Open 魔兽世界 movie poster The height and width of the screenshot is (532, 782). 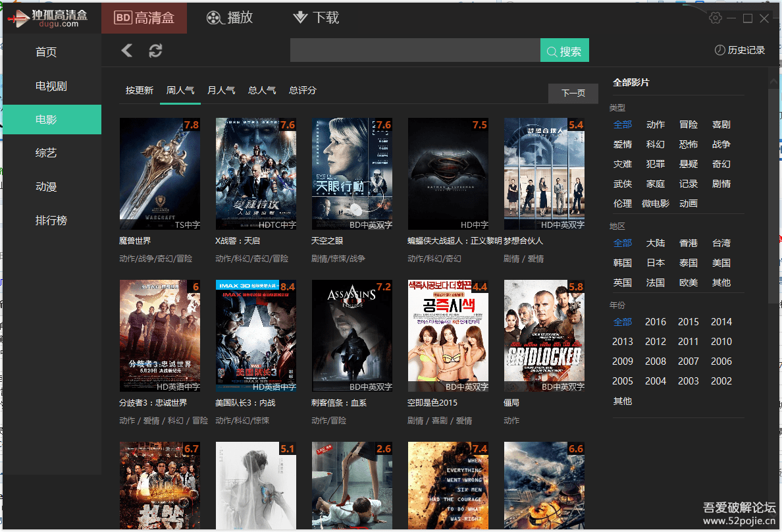pos(160,174)
